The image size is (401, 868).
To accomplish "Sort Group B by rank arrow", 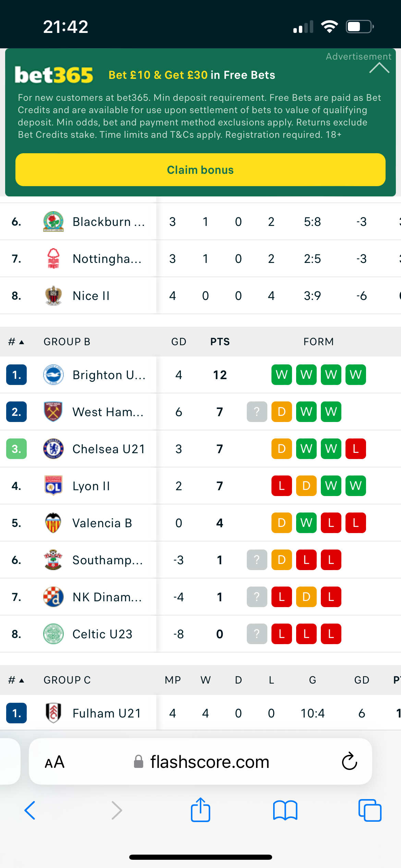I will coord(16,342).
